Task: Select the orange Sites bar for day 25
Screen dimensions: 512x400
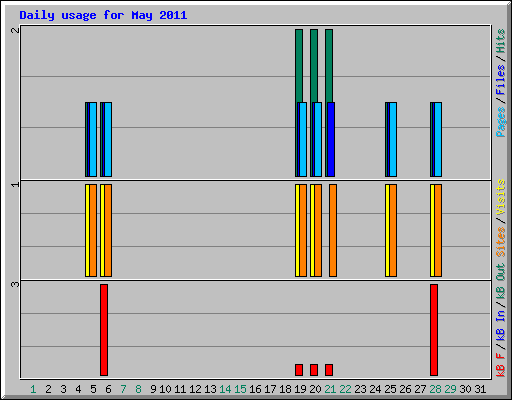Action: 393,230
